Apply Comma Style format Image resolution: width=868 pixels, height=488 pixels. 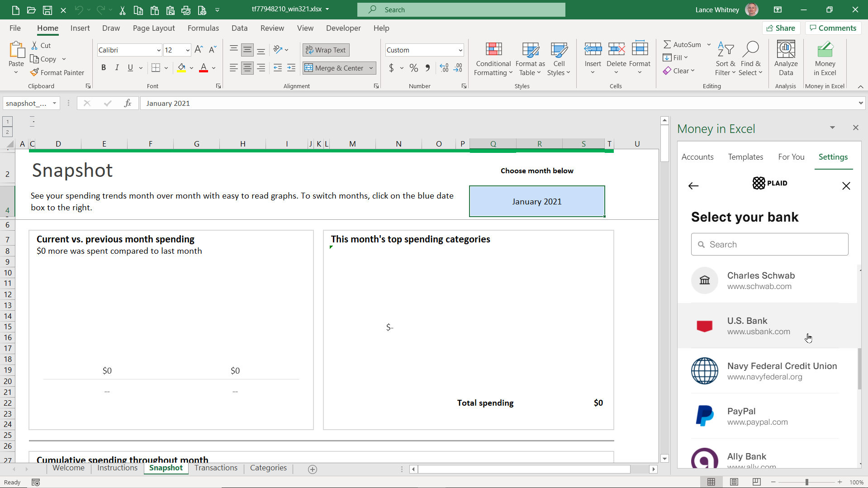tap(427, 68)
